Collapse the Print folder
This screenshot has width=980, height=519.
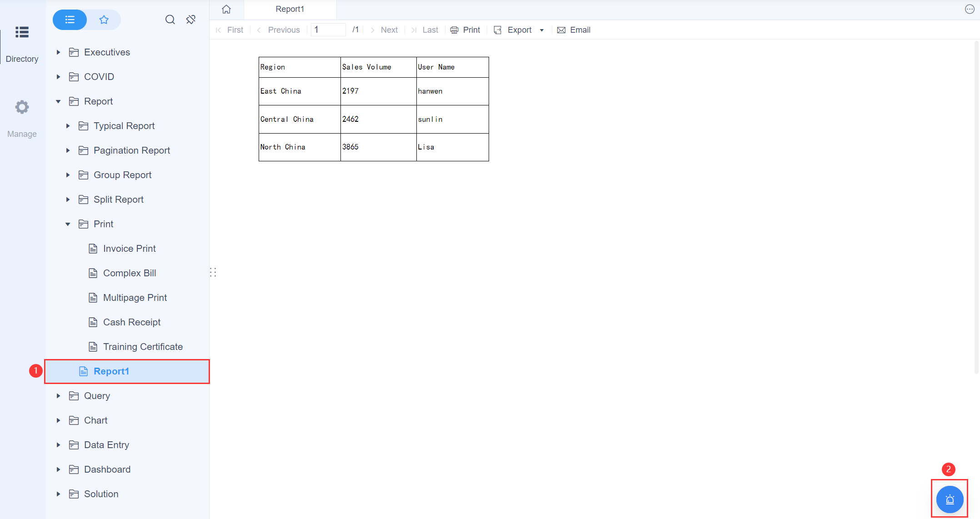pyautogui.click(x=68, y=224)
